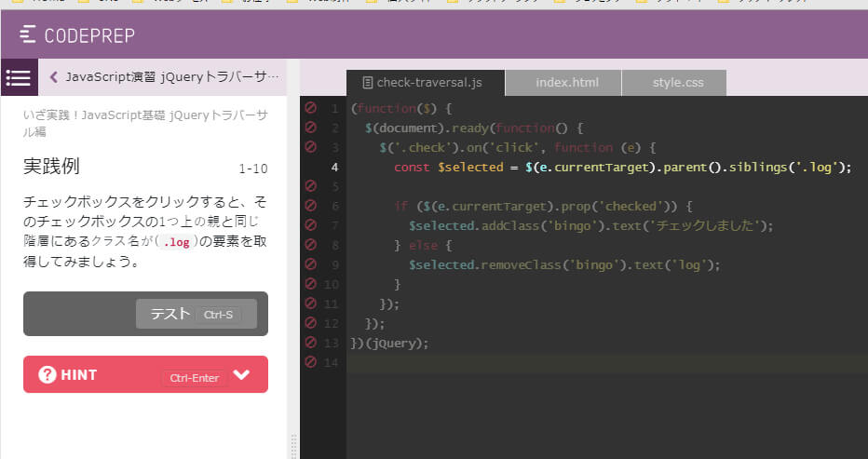Viewport: 868px width, 459px height.
Task: Click the question mark icon on the HINT button
Action: click(47, 375)
